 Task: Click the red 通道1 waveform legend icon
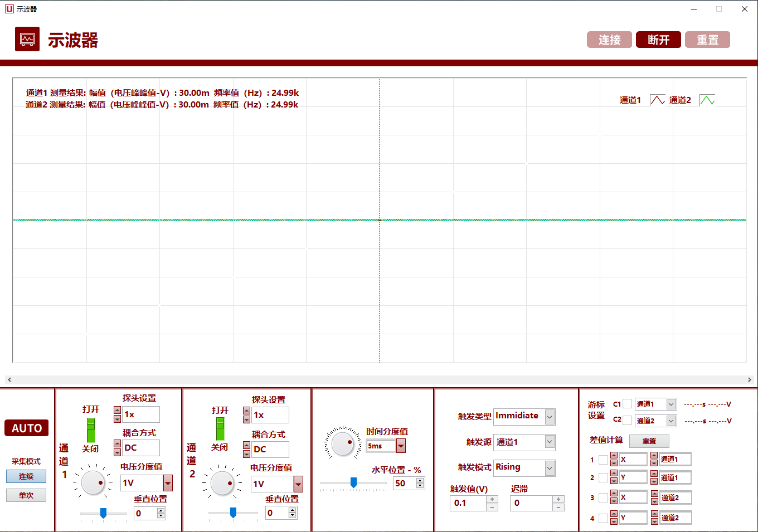pos(658,100)
